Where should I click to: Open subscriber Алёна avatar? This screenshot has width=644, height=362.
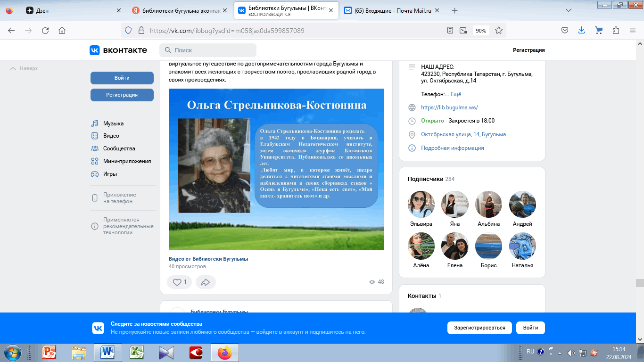point(421,246)
